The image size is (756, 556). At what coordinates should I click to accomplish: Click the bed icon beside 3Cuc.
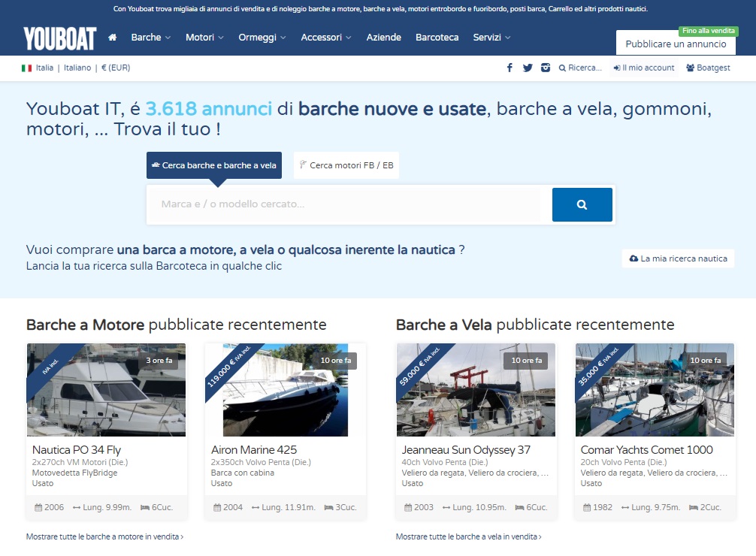[329, 507]
